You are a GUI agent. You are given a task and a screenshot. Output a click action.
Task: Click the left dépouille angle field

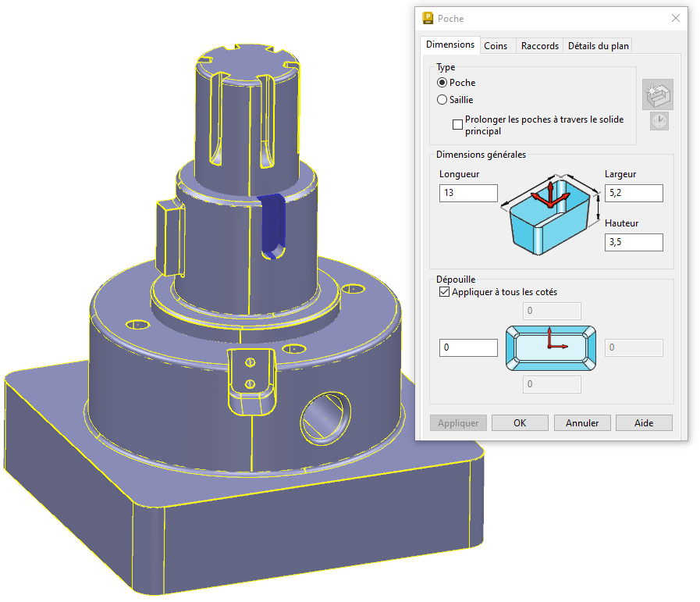(468, 347)
